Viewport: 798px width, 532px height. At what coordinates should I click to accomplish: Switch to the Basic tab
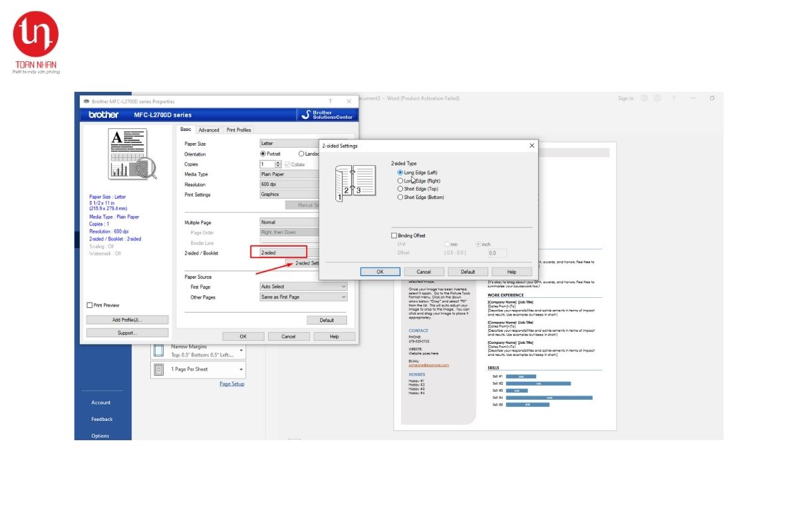tap(186, 130)
